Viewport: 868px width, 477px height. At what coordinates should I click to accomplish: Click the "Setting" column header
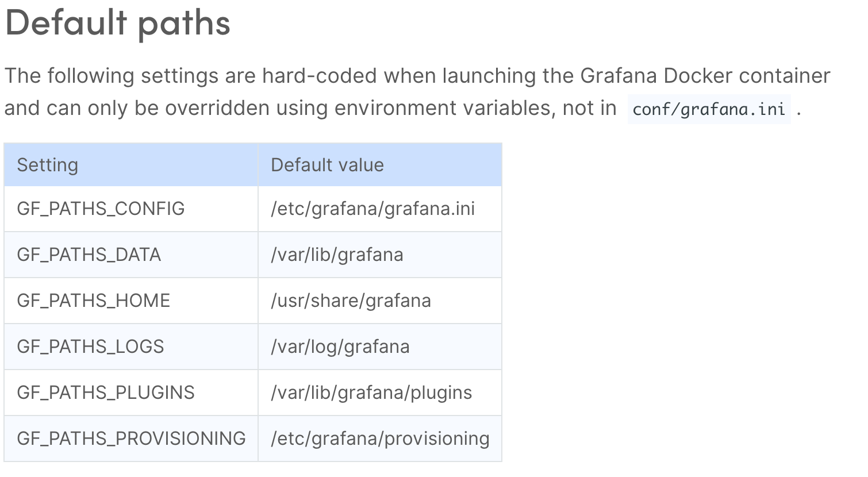tap(48, 165)
